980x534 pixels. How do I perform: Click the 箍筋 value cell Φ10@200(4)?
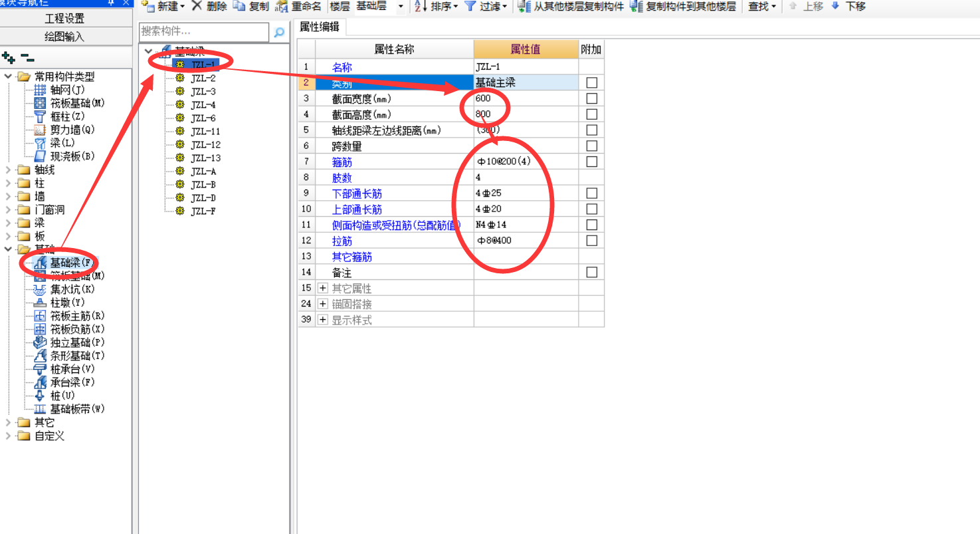click(526, 162)
